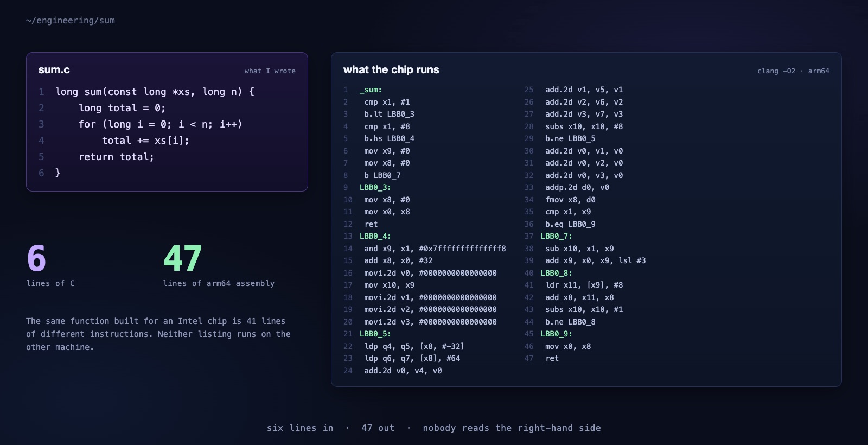This screenshot has height=445, width=868.
Task: Select the "add x8, x0, #32" instruction
Action: (398, 261)
